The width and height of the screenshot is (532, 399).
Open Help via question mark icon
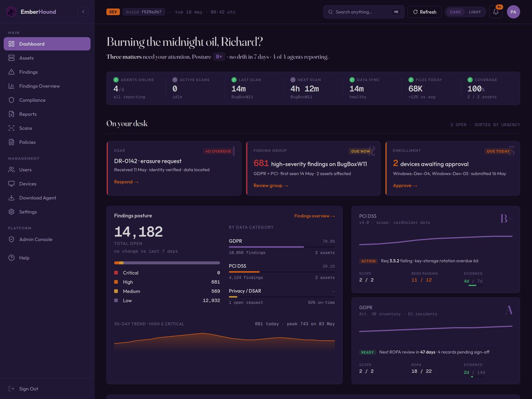click(11, 258)
